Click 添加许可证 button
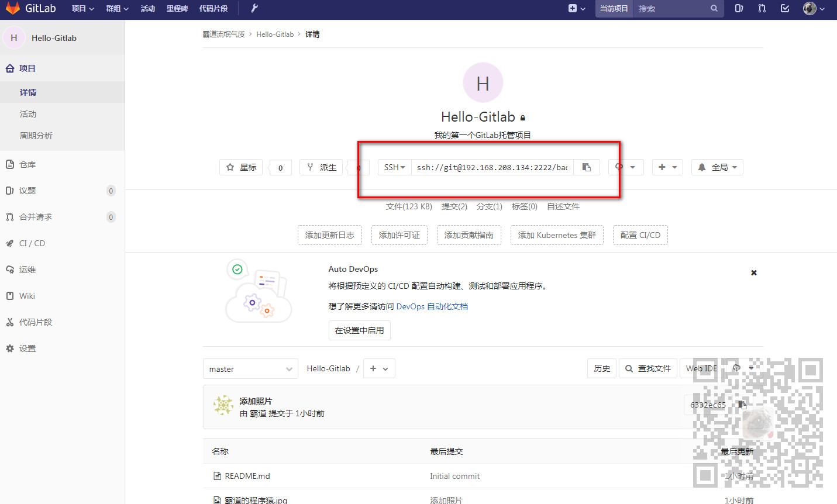837x504 pixels. [x=399, y=235]
